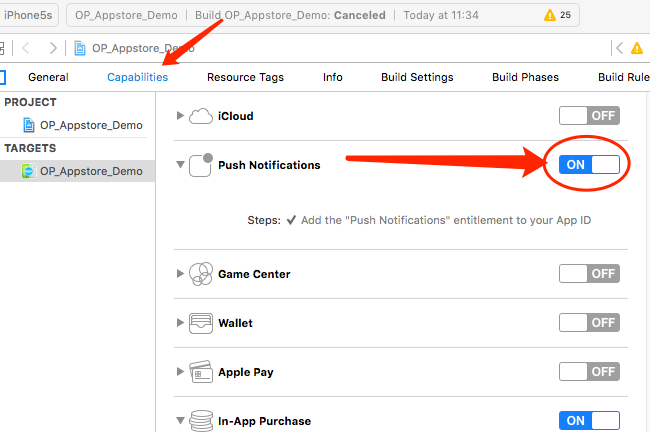Open the Info tab
Image resolution: width=650 pixels, height=432 pixels.
[332, 77]
